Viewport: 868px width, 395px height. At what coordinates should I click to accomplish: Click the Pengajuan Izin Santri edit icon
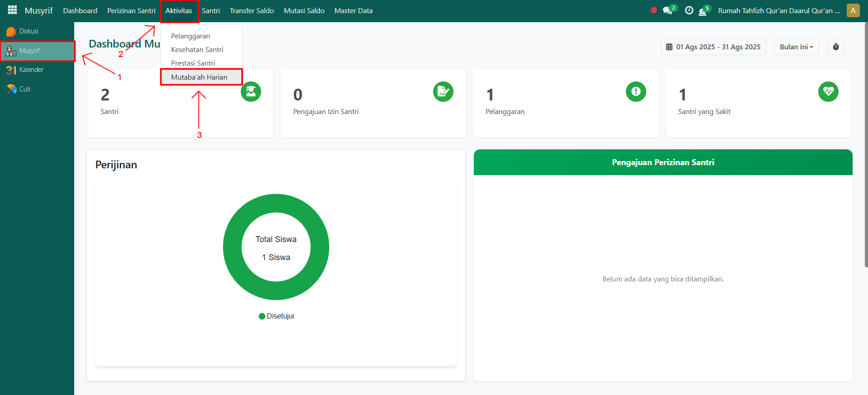pyautogui.click(x=443, y=91)
